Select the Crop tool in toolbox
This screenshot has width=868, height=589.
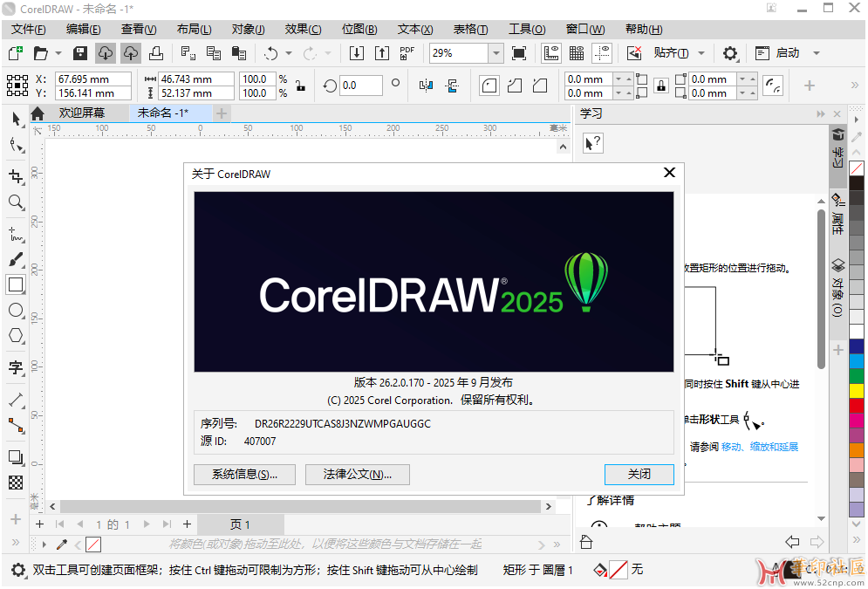point(16,176)
